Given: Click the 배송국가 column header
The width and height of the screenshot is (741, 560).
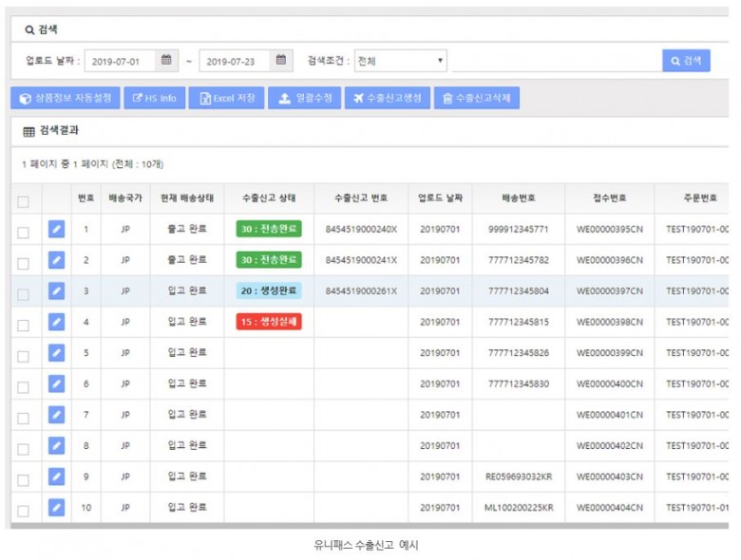Looking at the screenshot, I should [x=125, y=197].
